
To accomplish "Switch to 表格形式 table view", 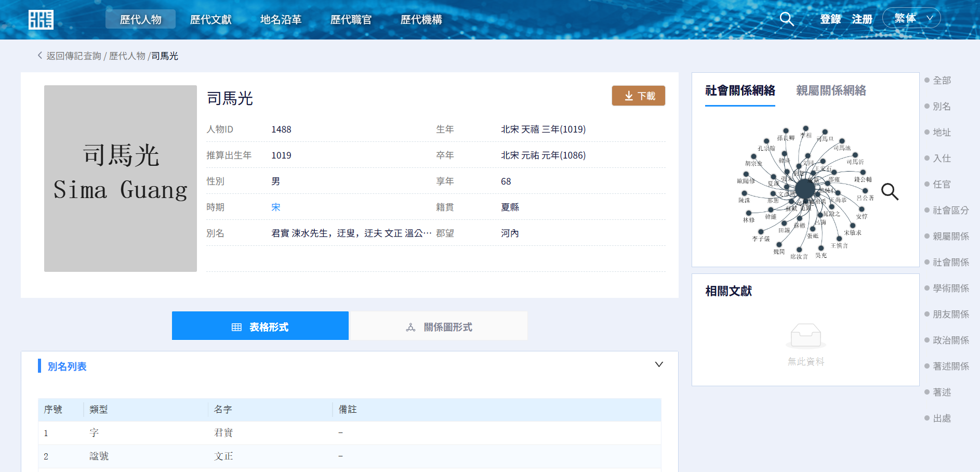I will 260,326.
